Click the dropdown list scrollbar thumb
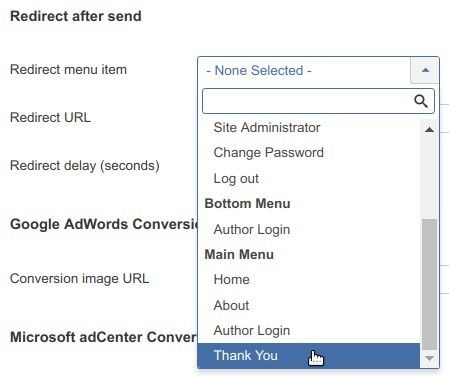 429,284
